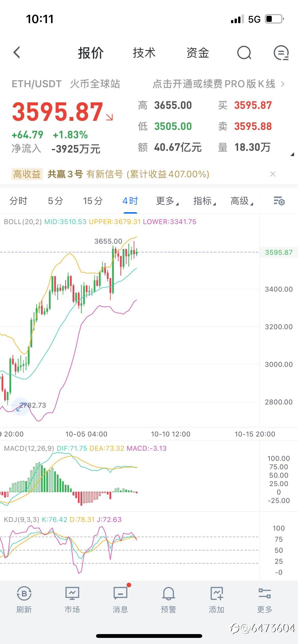
Task: Switch to the 资金 tab
Action: [198, 53]
